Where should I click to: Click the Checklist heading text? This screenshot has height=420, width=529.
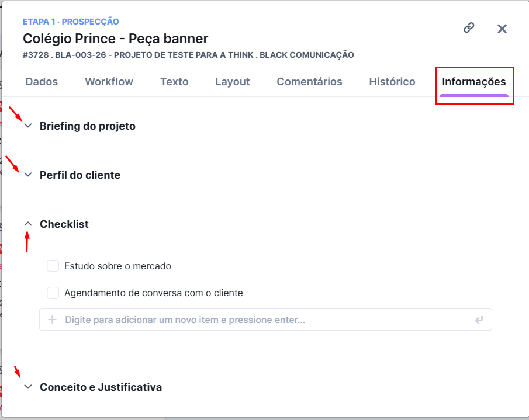click(x=64, y=224)
